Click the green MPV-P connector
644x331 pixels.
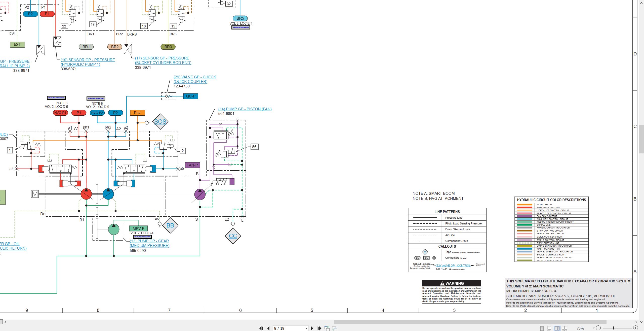[138, 228]
